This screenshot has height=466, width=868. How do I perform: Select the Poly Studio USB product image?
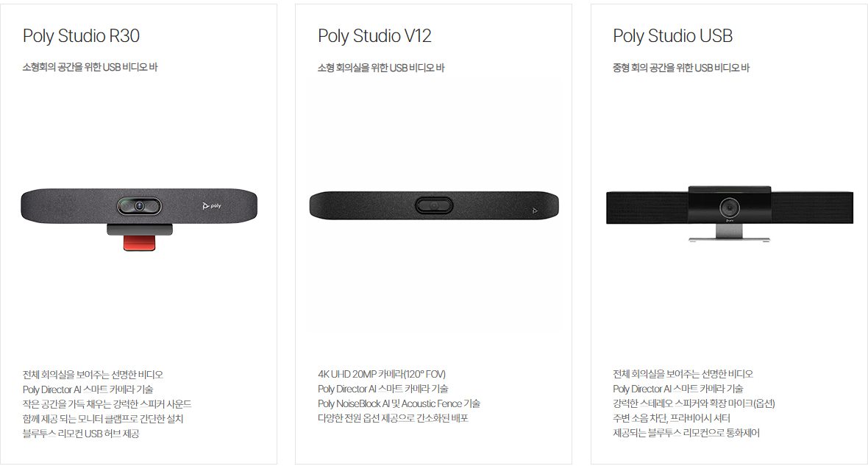(730, 213)
